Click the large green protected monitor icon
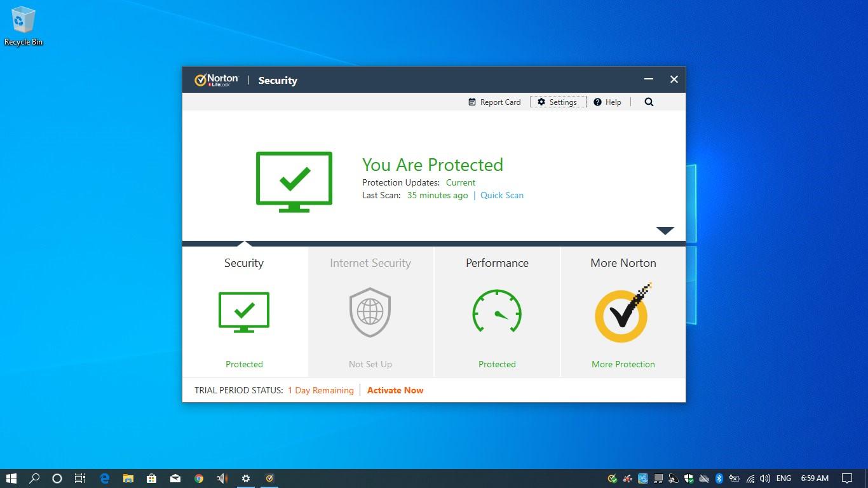 (x=294, y=182)
